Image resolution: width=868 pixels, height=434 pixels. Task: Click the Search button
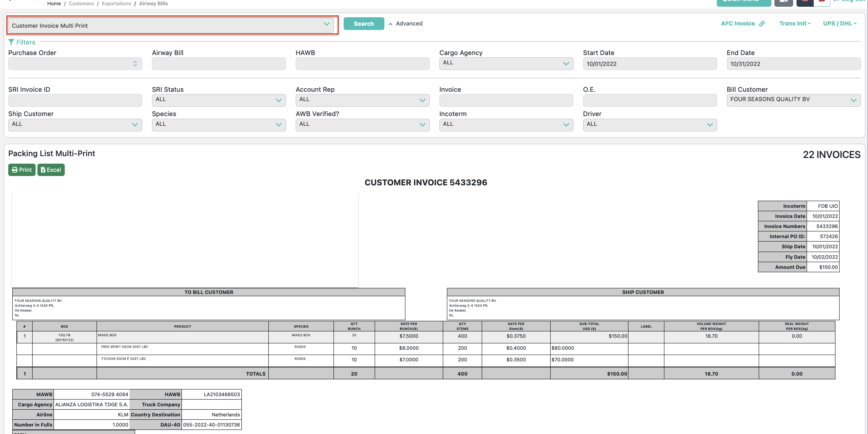click(363, 24)
